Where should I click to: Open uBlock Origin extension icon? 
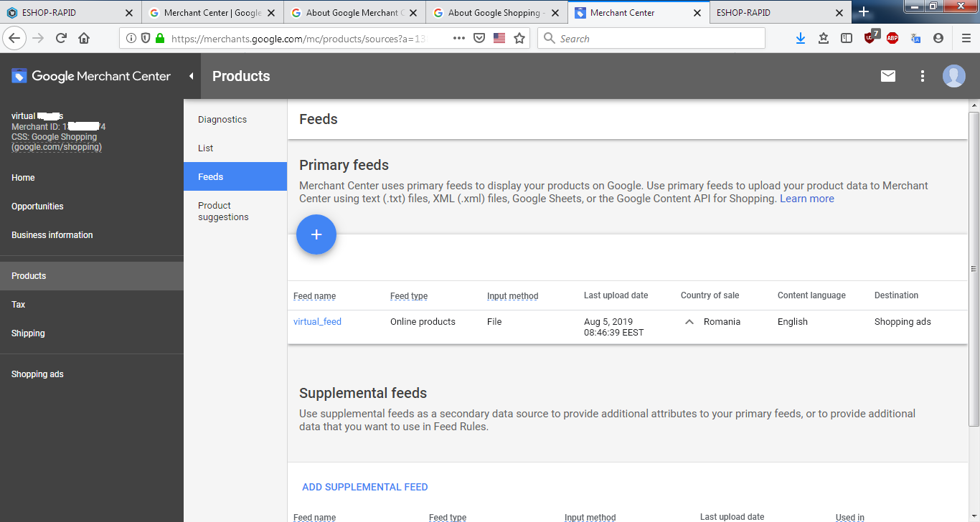(x=871, y=37)
